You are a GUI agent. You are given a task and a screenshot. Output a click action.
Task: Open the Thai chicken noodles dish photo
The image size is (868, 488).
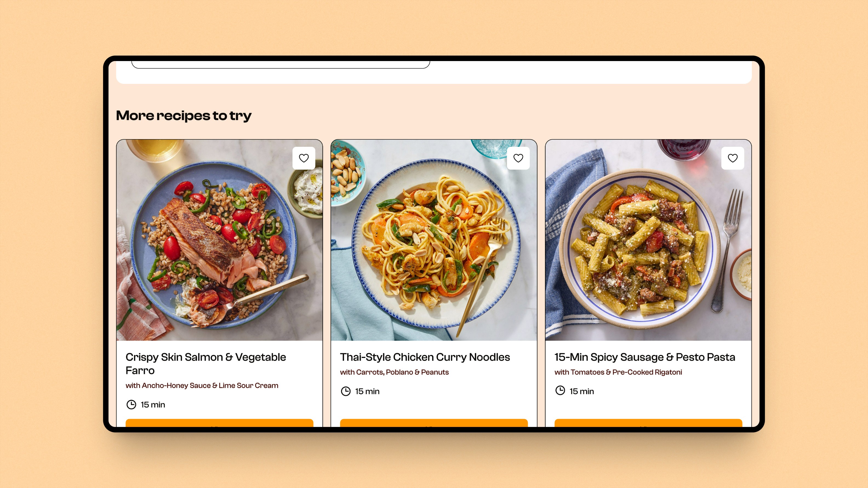[434, 240]
